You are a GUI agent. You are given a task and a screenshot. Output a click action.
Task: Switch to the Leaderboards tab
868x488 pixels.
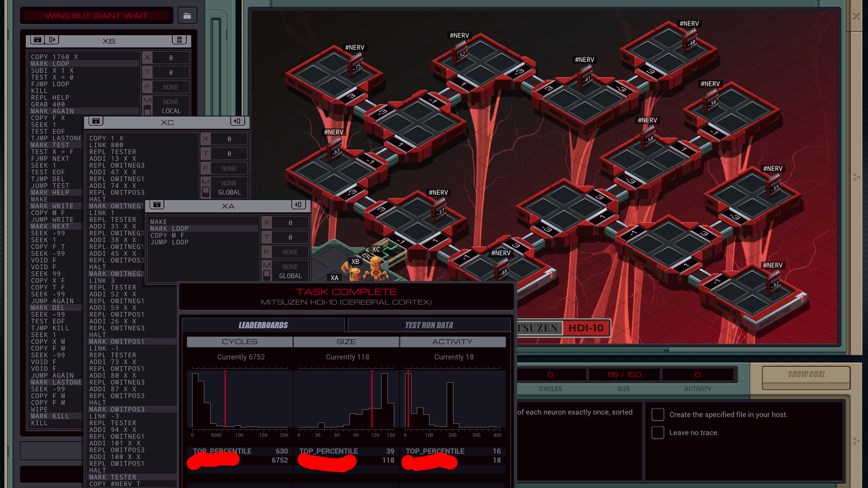click(263, 325)
